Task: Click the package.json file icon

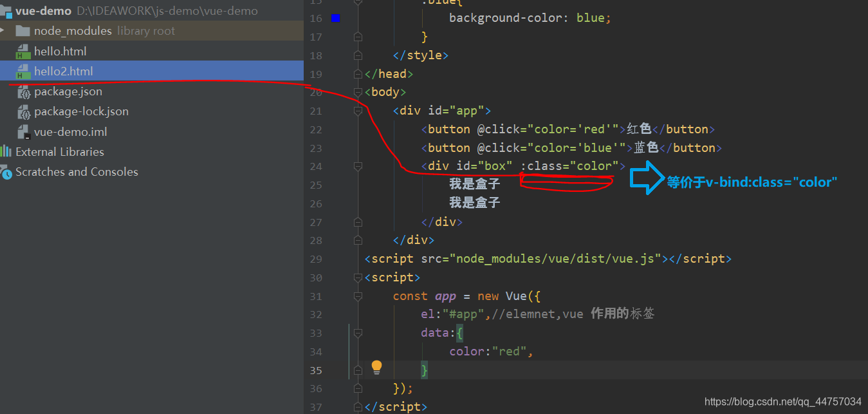Action: click(x=23, y=92)
